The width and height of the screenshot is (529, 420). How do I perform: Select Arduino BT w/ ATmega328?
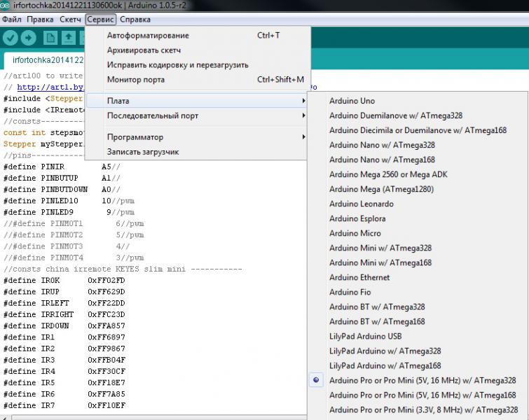click(x=418, y=307)
